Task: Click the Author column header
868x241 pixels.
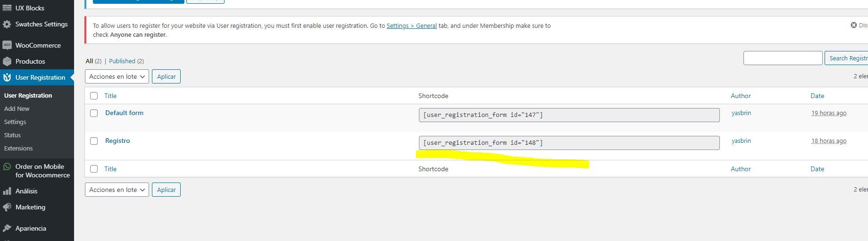Action: coord(741,96)
